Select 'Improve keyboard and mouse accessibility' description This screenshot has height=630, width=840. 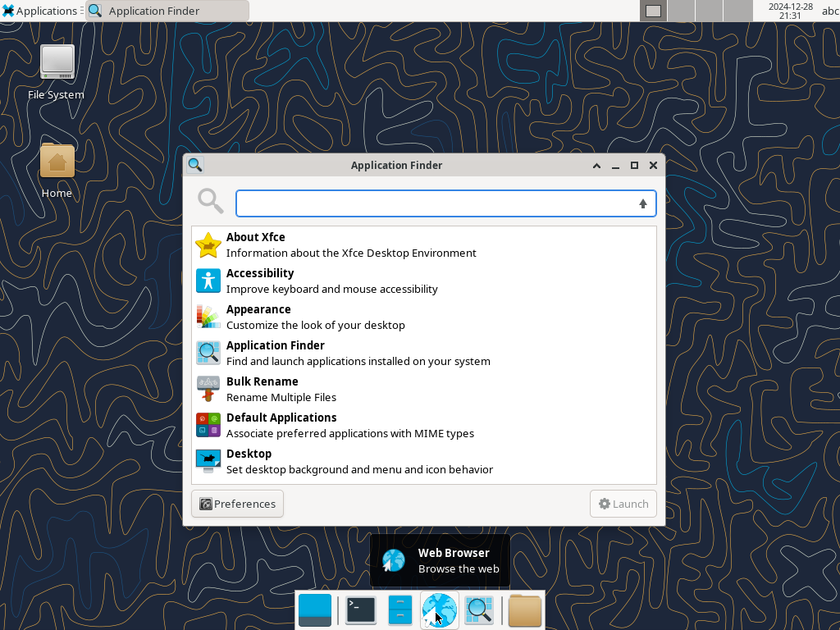(x=331, y=290)
